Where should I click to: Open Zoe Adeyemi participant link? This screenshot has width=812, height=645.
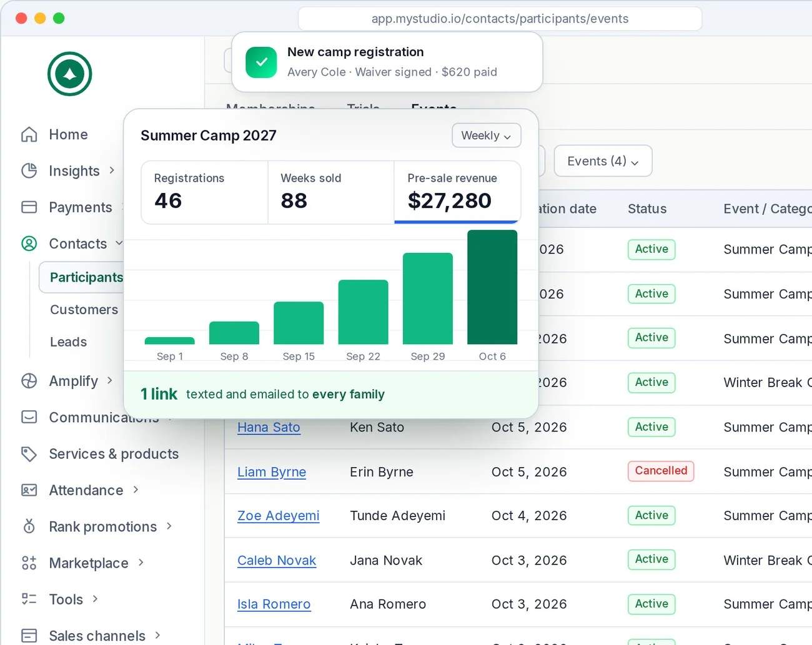pyautogui.click(x=278, y=516)
